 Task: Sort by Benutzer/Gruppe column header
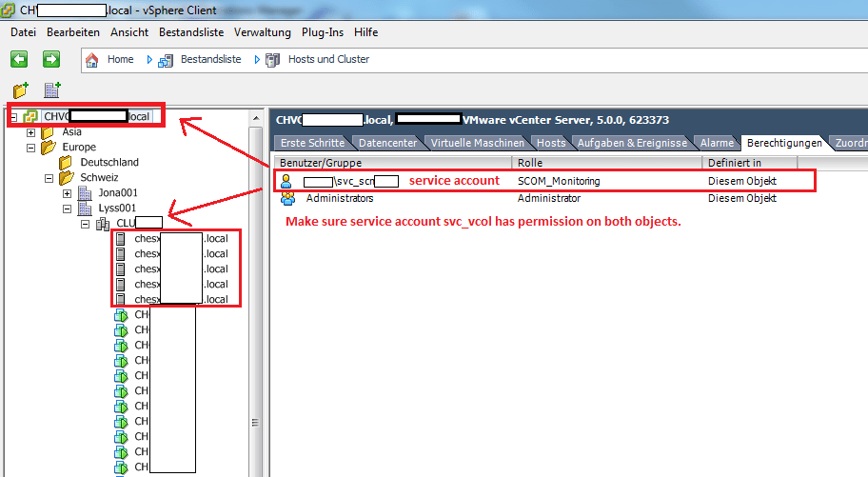393,163
